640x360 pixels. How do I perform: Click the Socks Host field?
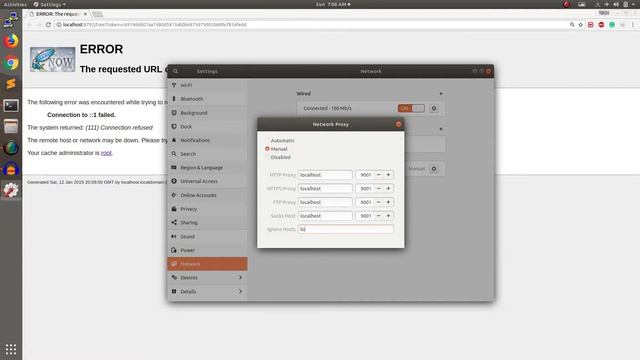[325, 216]
